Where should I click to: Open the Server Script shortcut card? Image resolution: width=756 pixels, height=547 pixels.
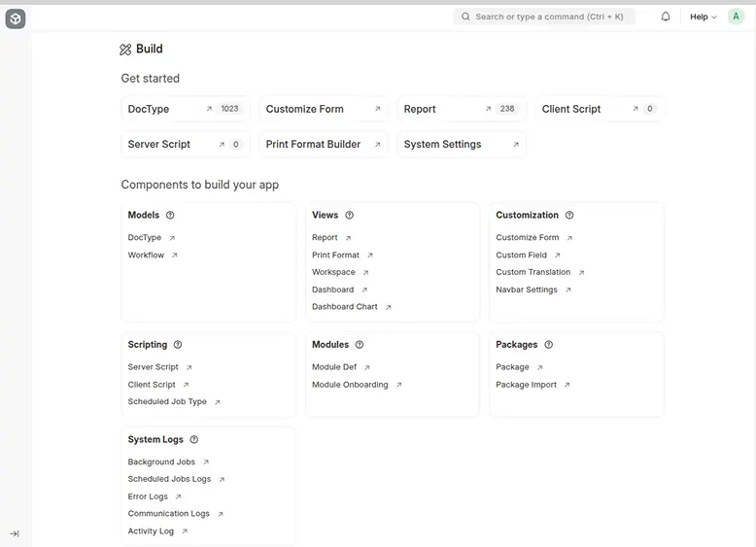click(186, 144)
